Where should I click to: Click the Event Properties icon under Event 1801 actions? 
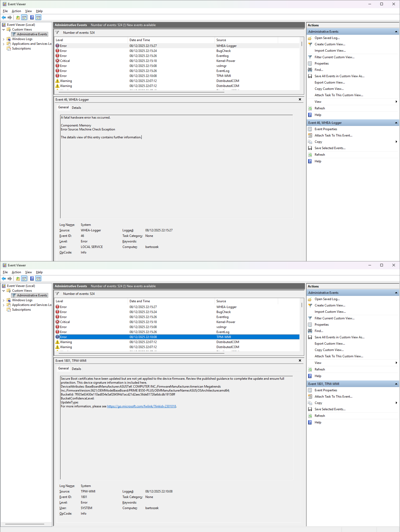[310, 390]
